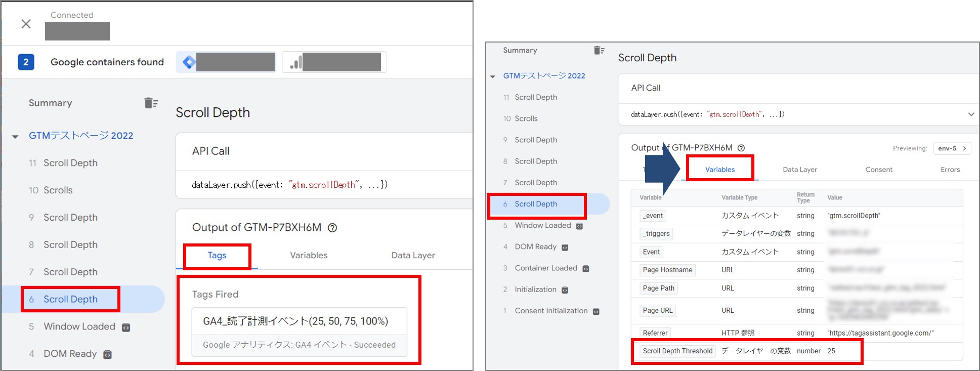The height and width of the screenshot is (371, 980).
Task: Click the Page Hostname variable chip
Action: [667, 270]
